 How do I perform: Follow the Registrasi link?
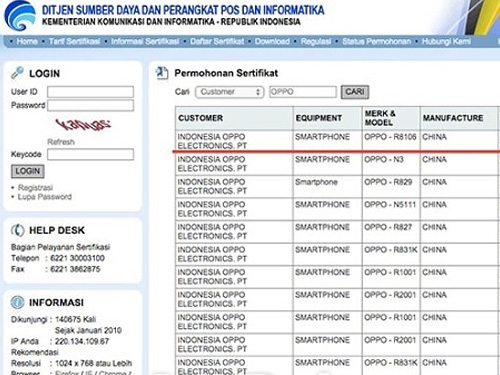pos(35,187)
